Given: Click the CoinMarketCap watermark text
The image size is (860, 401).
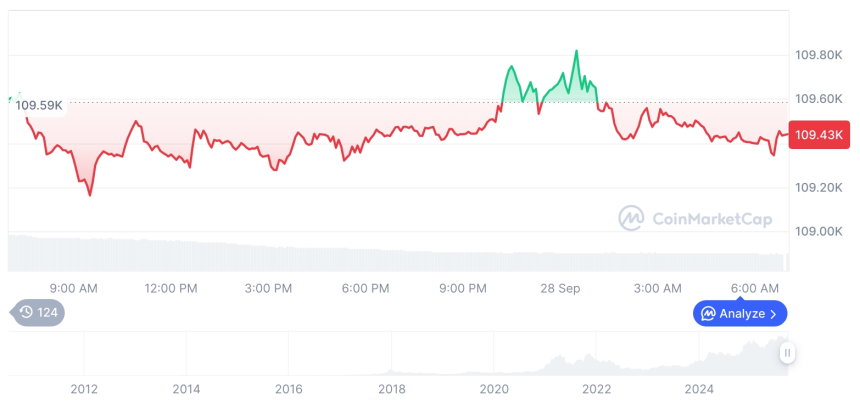Looking at the screenshot, I should pos(711,218).
